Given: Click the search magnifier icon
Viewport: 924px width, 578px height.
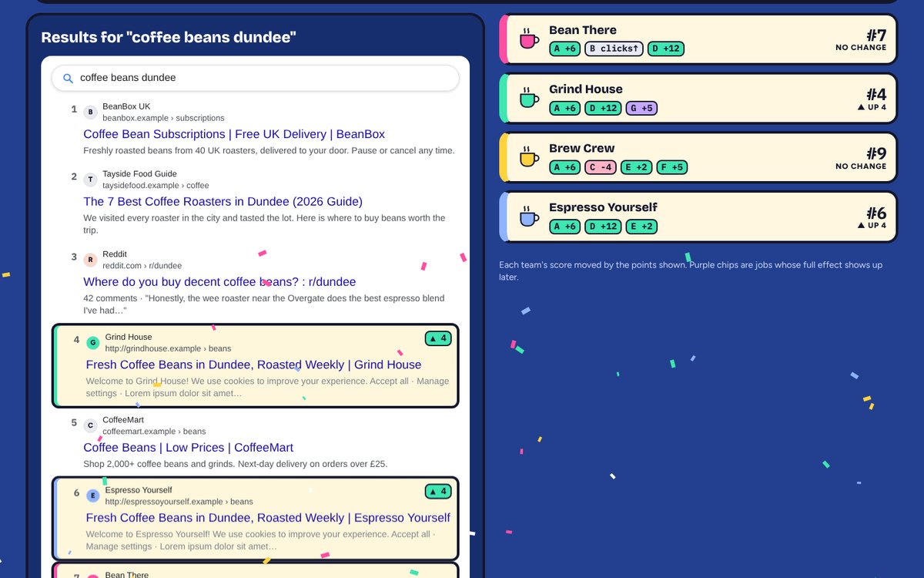Looking at the screenshot, I should (68, 78).
